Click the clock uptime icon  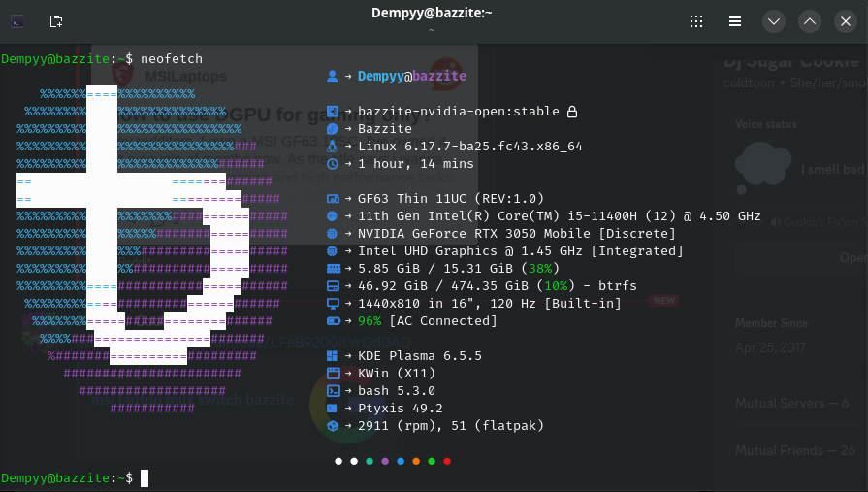click(332, 163)
